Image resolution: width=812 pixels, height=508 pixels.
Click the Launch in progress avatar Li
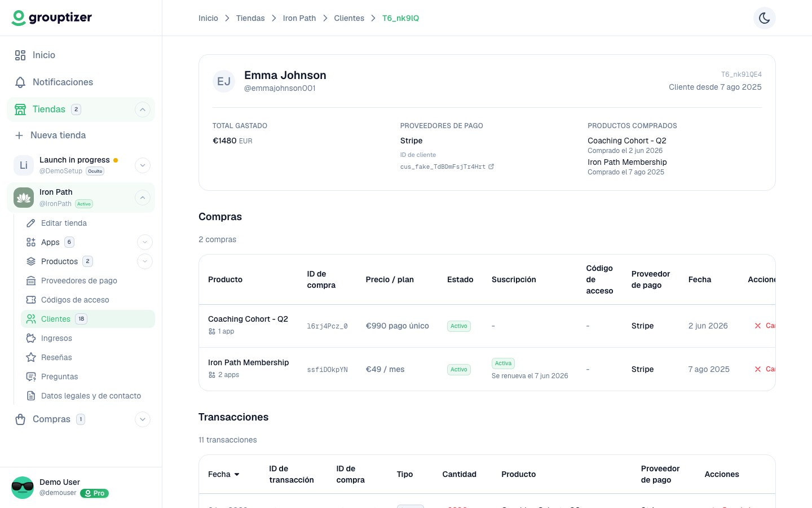pos(24,165)
